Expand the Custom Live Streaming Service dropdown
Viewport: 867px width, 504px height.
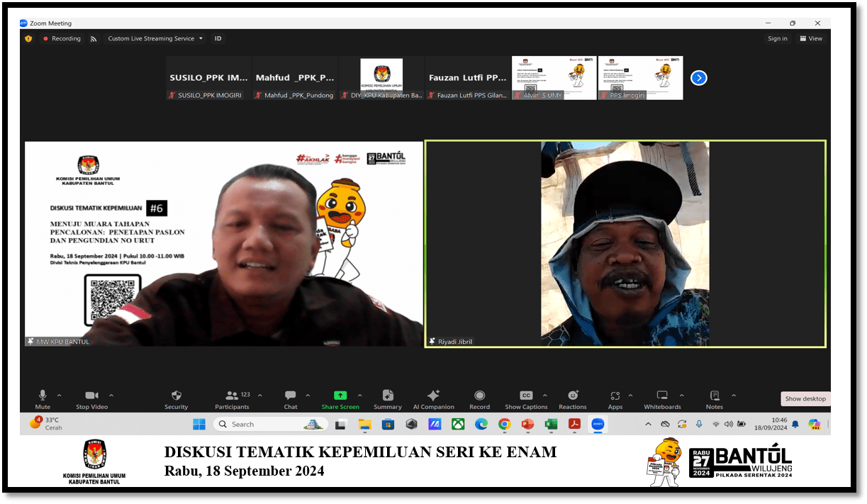point(155,39)
